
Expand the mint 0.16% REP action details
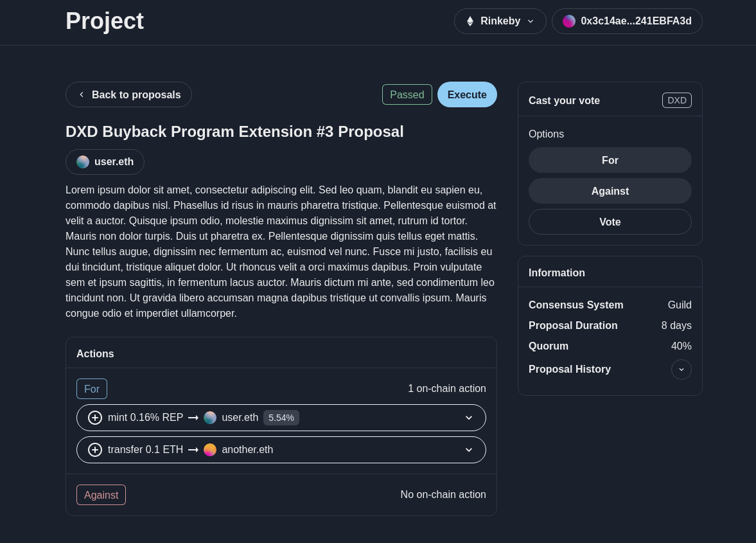click(x=469, y=418)
